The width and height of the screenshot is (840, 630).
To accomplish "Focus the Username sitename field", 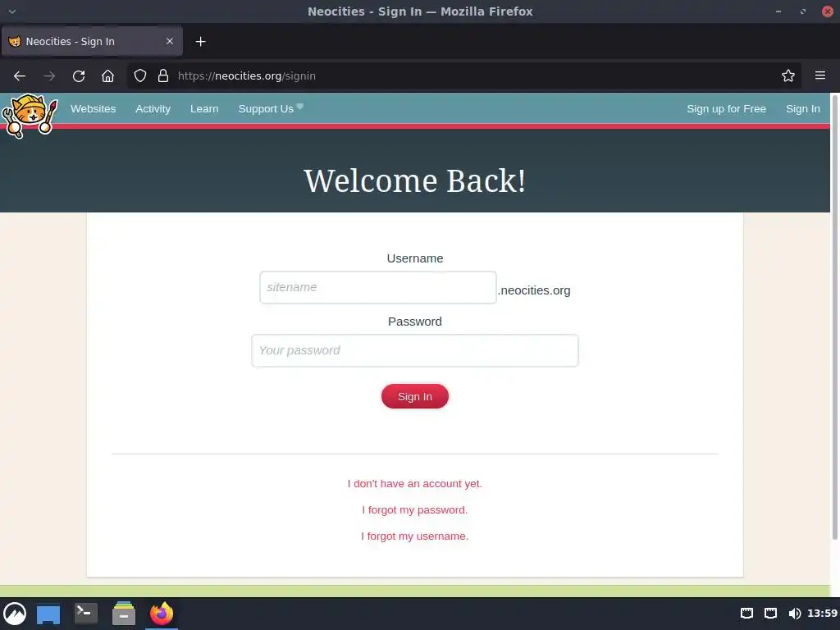I will click(377, 288).
